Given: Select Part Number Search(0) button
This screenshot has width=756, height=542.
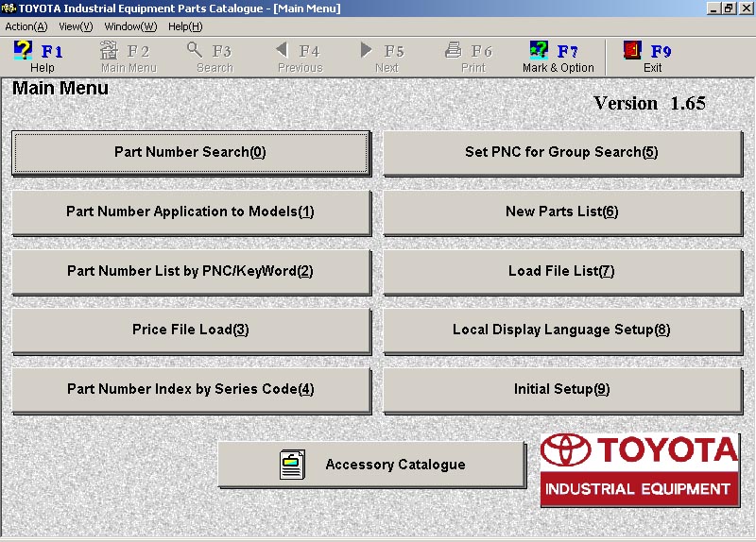Looking at the screenshot, I should pyautogui.click(x=191, y=153).
